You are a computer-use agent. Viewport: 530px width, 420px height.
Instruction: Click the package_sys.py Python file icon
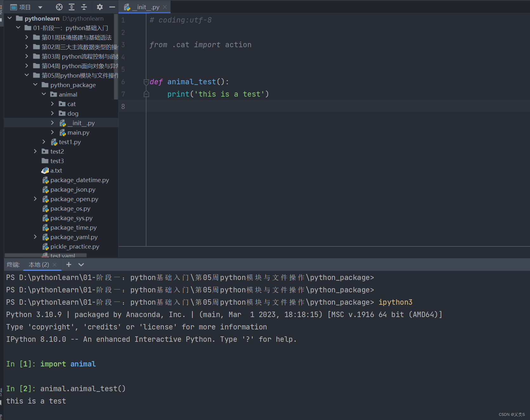click(x=45, y=218)
